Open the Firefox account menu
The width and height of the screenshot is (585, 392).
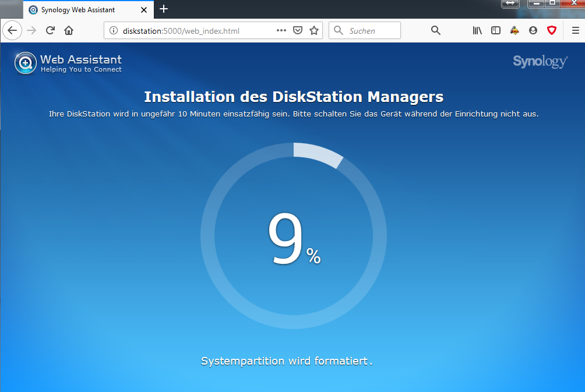[x=533, y=31]
